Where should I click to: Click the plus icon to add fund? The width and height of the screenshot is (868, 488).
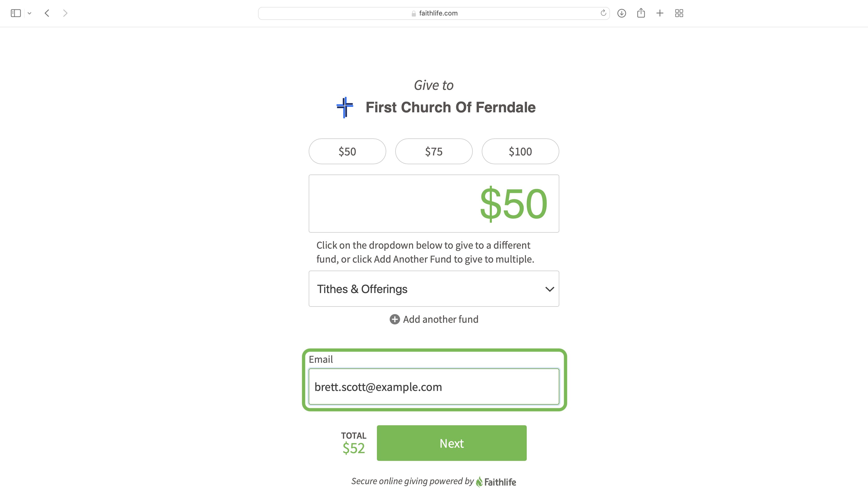(394, 319)
